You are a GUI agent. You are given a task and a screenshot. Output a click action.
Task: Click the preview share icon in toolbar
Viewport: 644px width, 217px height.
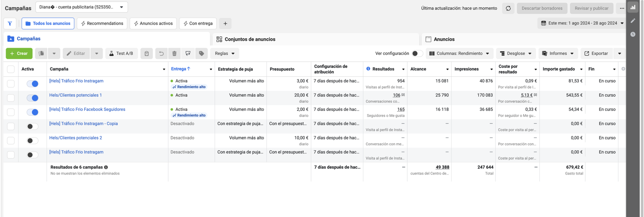click(188, 53)
